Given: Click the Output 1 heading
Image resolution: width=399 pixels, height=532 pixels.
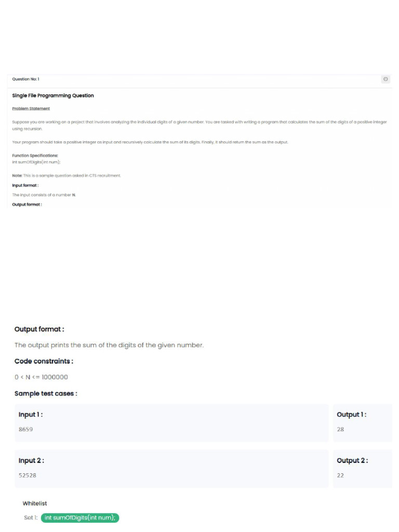Looking at the screenshot, I should point(352,415).
